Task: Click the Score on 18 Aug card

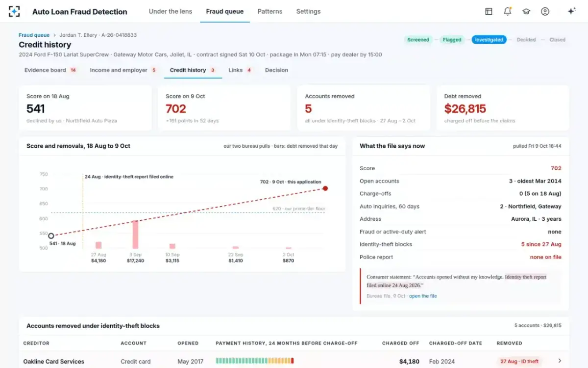Action: pos(85,108)
